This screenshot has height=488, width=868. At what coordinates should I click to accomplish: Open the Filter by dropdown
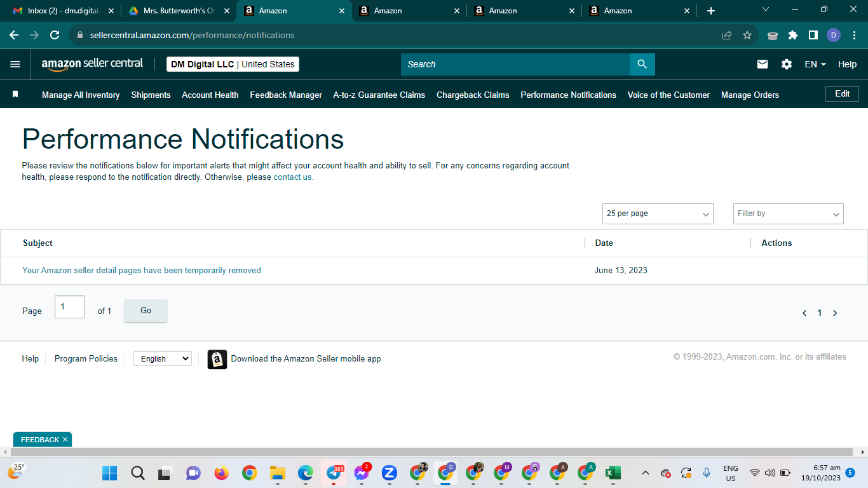point(789,213)
